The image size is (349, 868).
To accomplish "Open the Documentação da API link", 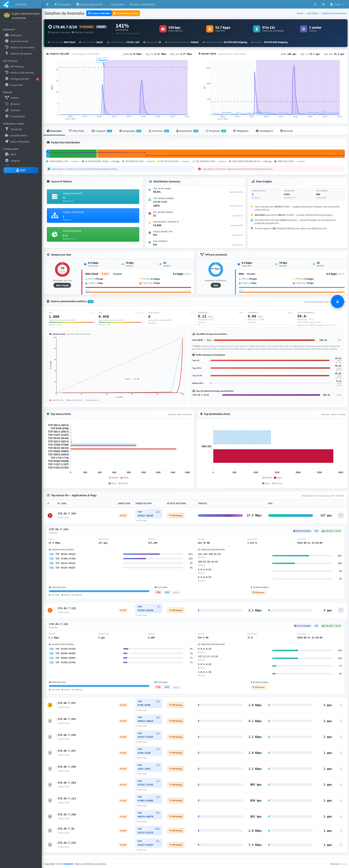I will click(90, 4).
